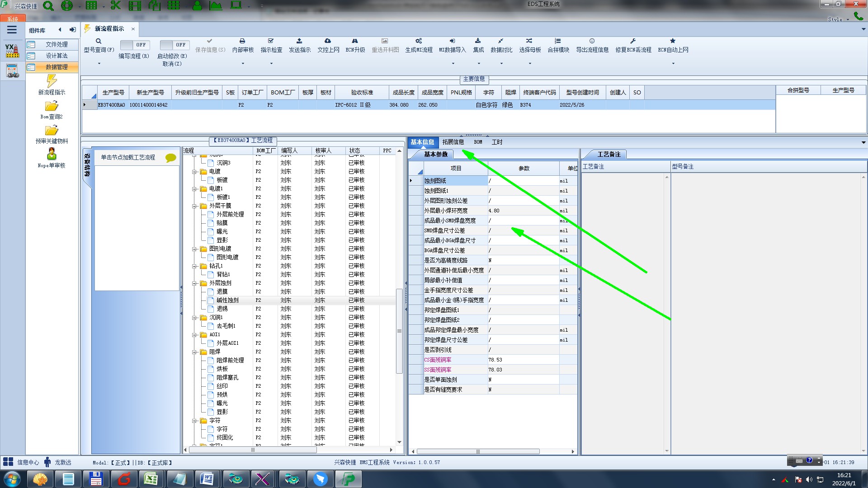Click the 数据对比 compare icon
Viewport: 868px width, 488px height.
[x=501, y=41]
